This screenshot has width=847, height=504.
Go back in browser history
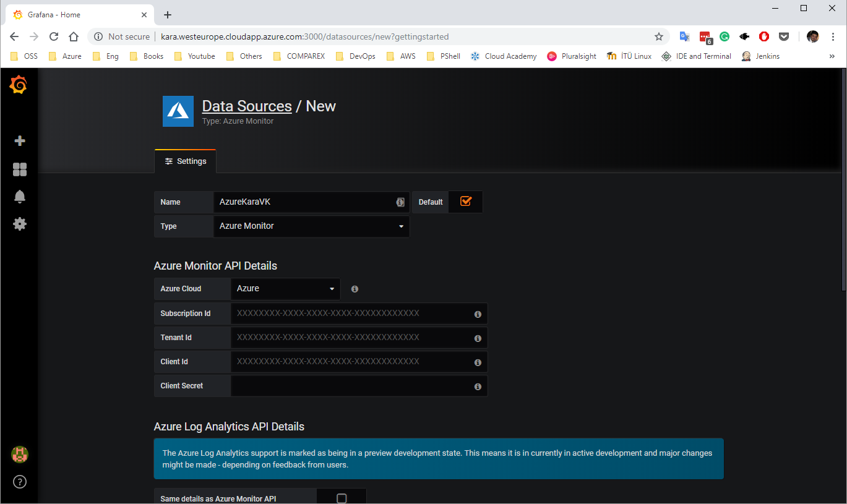(x=14, y=36)
